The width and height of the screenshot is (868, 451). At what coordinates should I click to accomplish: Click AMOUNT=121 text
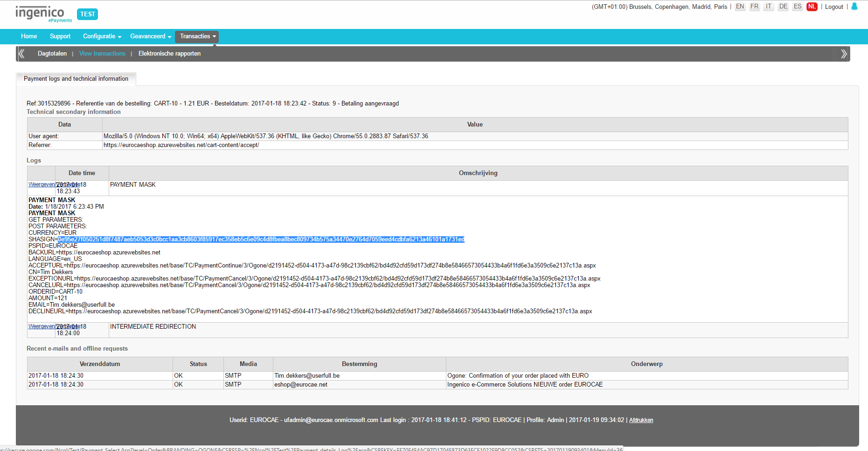coord(48,298)
